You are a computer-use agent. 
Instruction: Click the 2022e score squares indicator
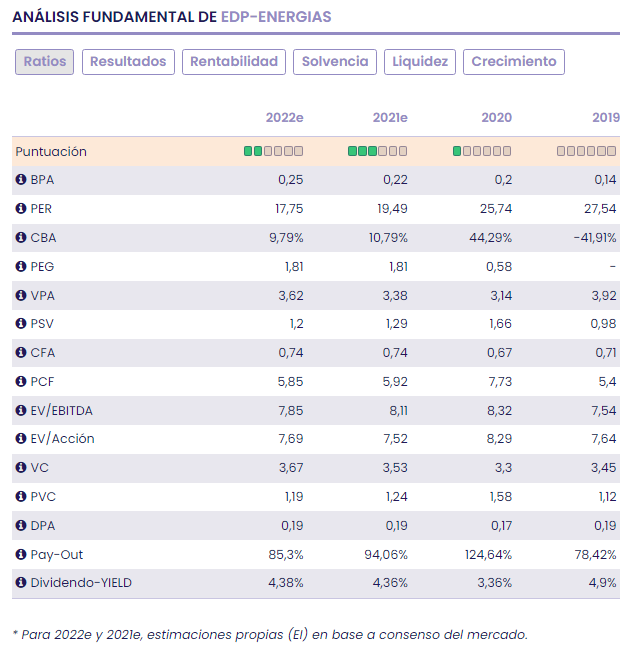273,151
